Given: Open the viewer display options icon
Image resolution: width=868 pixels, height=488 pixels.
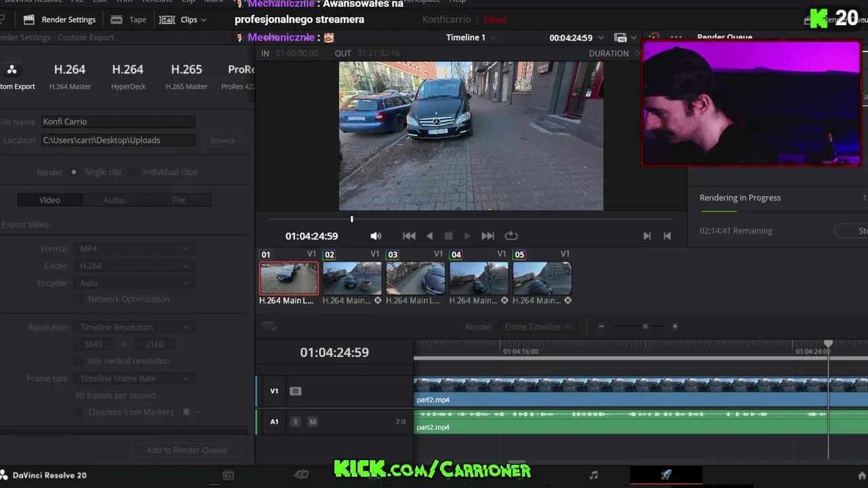Looking at the screenshot, I should [620, 38].
